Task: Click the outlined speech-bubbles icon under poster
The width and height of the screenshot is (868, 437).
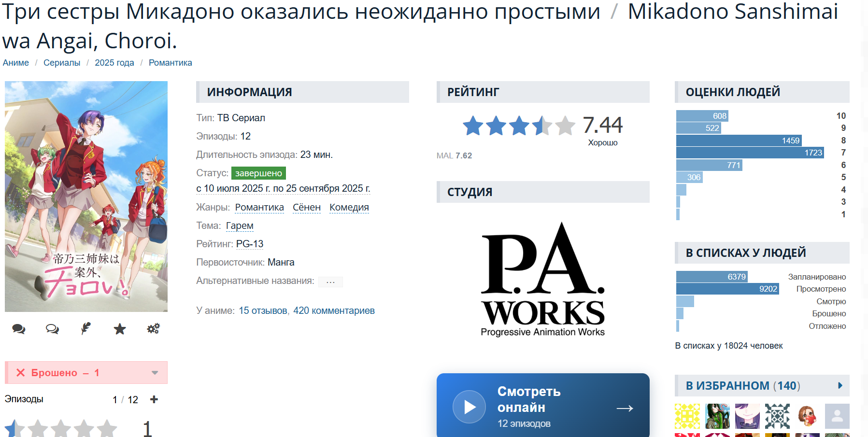Action: (x=52, y=329)
